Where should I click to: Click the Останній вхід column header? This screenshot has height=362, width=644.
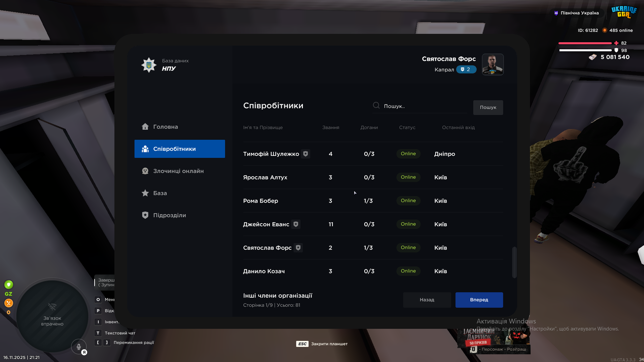coord(458,128)
